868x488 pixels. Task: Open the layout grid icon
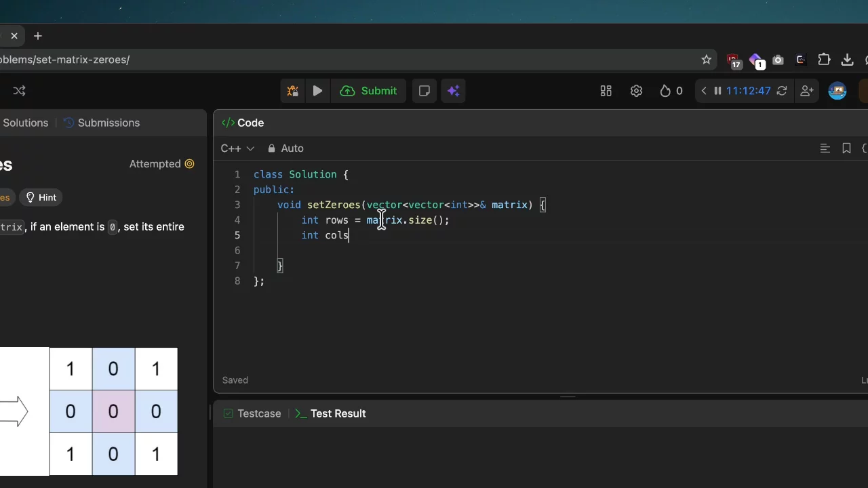pos(606,91)
